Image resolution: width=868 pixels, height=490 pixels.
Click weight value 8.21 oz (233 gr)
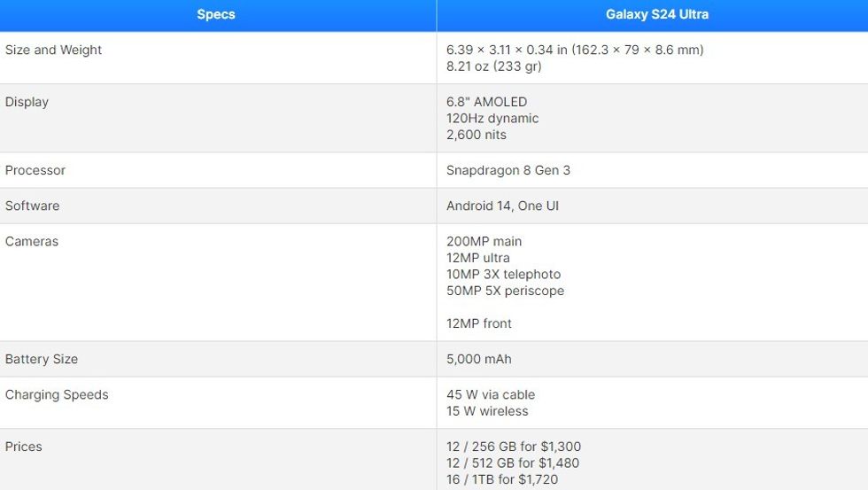click(x=494, y=66)
